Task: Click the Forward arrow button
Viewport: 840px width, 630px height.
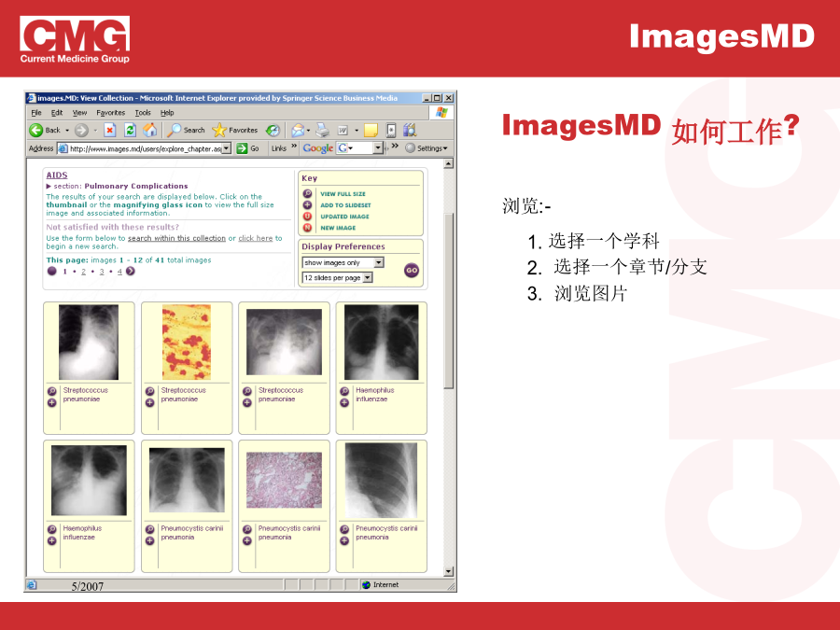Action: coord(81,130)
